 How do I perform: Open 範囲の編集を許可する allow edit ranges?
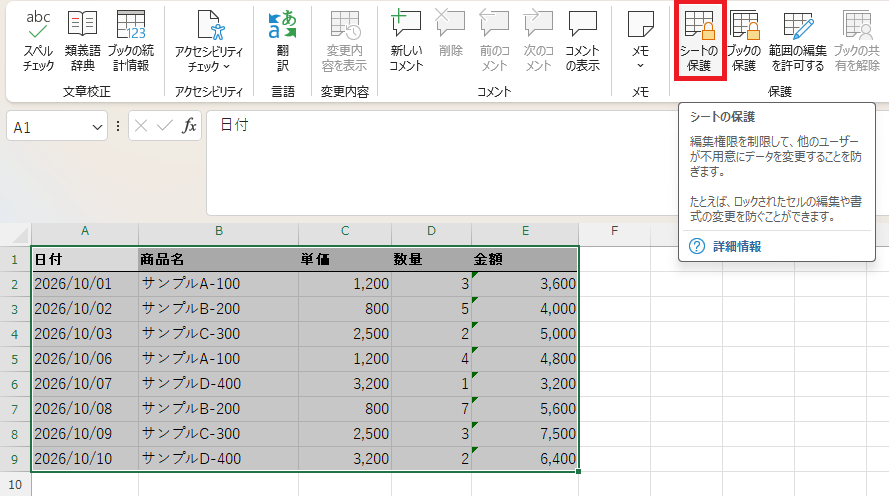point(798,41)
